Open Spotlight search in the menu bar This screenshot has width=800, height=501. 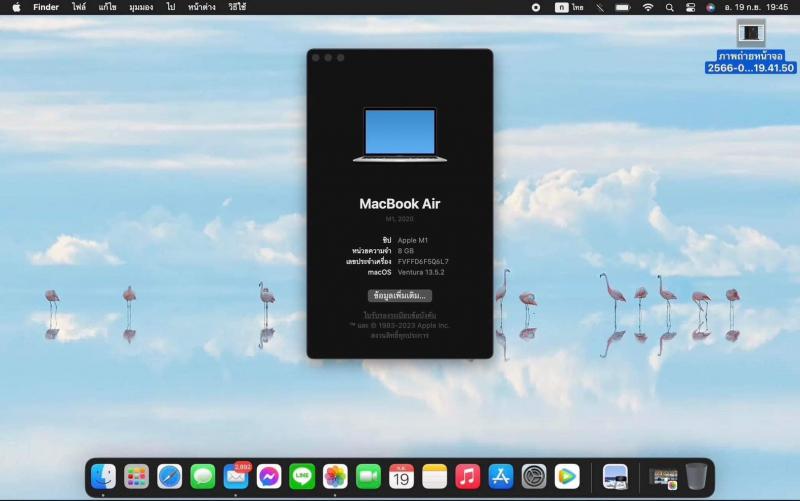coord(670,7)
